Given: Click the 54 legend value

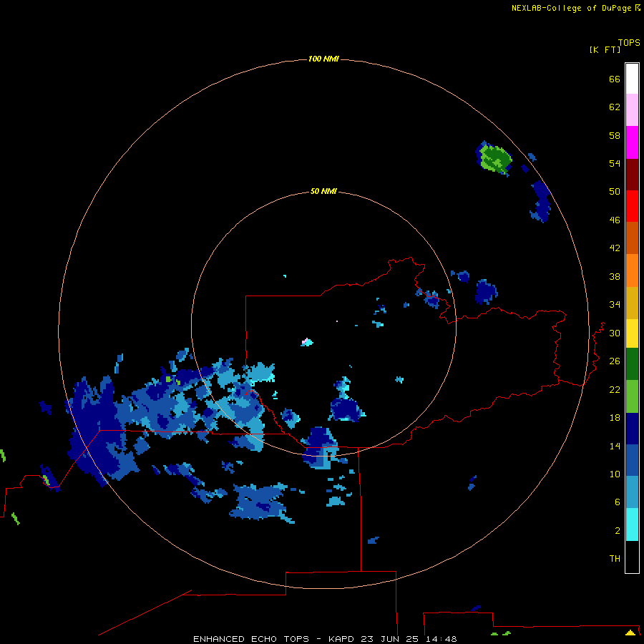Looking at the screenshot, I should pyautogui.click(x=615, y=163).
